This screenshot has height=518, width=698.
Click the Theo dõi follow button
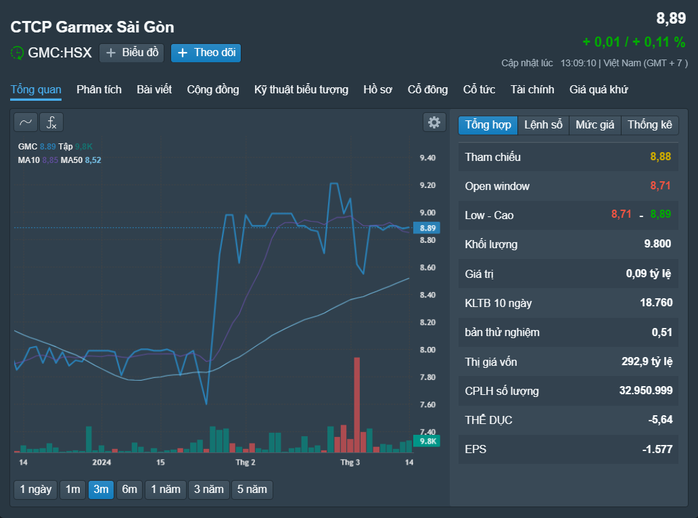(206, 53)
